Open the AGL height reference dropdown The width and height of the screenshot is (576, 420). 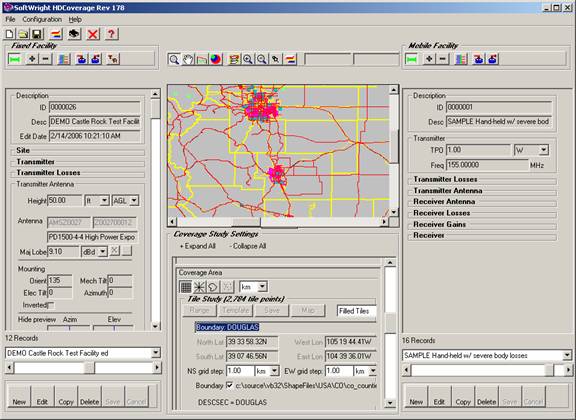click(134, 201)
